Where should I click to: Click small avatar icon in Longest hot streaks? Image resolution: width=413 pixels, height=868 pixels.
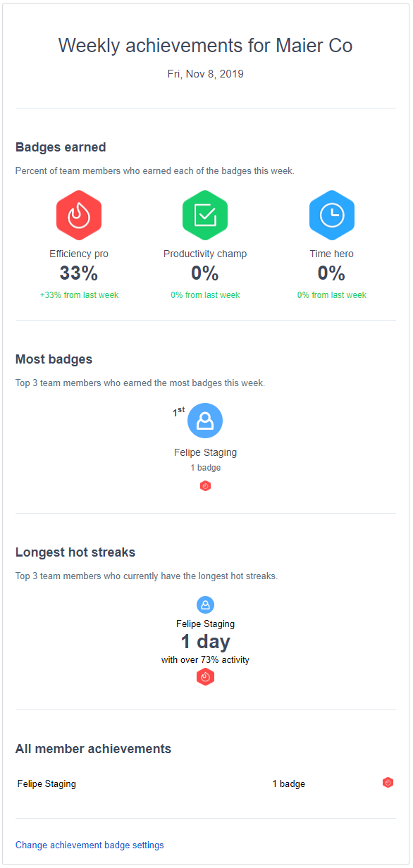(205, 604)
